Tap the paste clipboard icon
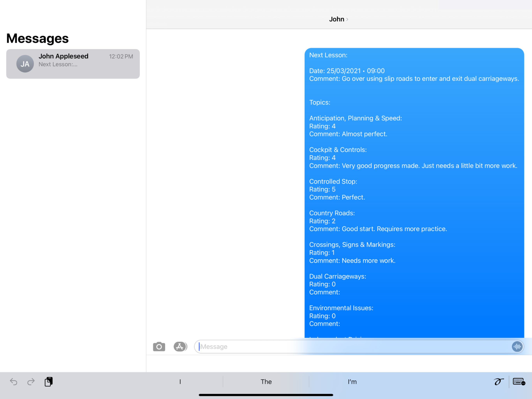This screenshot has height=399, width=532. 48,382
